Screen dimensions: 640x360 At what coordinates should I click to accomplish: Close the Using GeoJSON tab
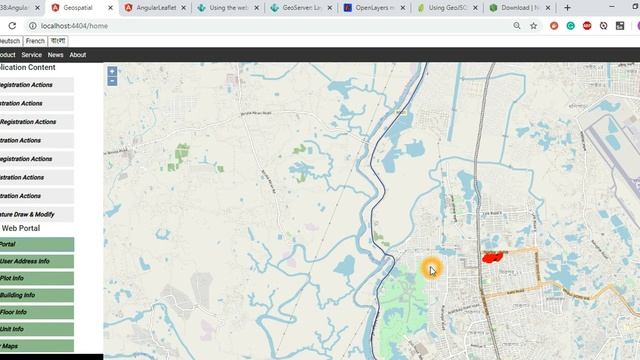(x=475, y=8)
